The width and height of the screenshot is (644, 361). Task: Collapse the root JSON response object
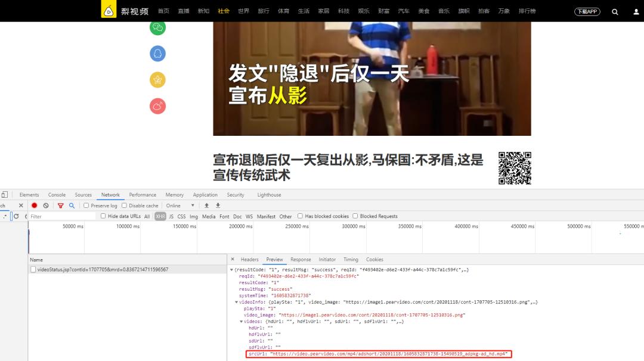pos(231,270)
